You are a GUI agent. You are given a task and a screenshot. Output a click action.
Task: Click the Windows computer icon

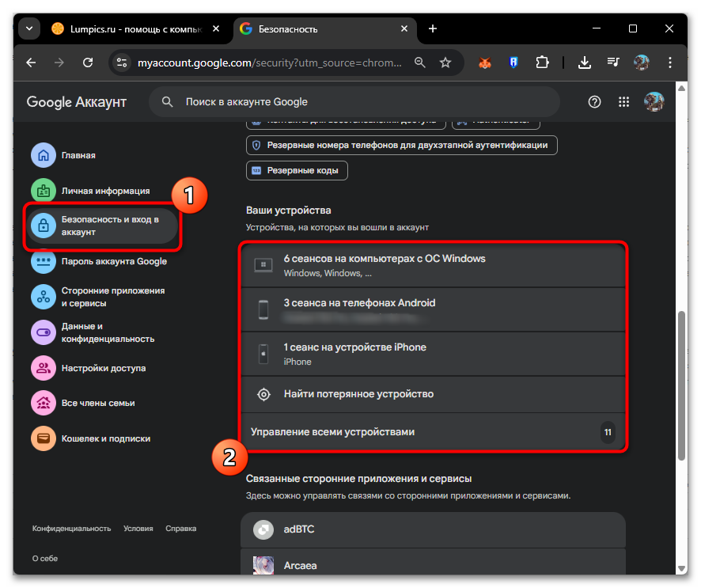point(263,265)
